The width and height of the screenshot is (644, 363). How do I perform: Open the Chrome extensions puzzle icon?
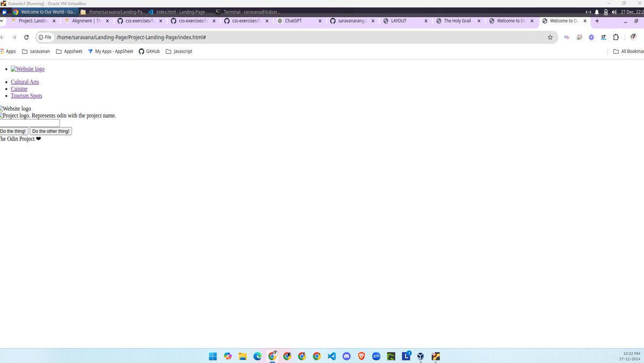coord(616,37)
